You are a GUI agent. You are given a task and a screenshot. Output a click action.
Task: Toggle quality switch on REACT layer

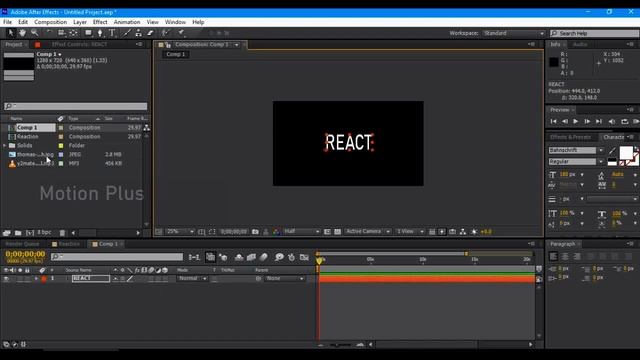coord(130,279)
